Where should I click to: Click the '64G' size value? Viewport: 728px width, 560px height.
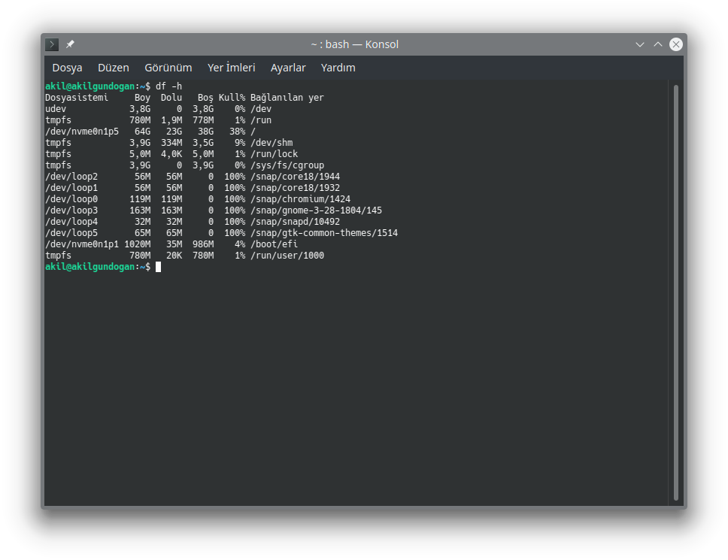coord(143,132)
